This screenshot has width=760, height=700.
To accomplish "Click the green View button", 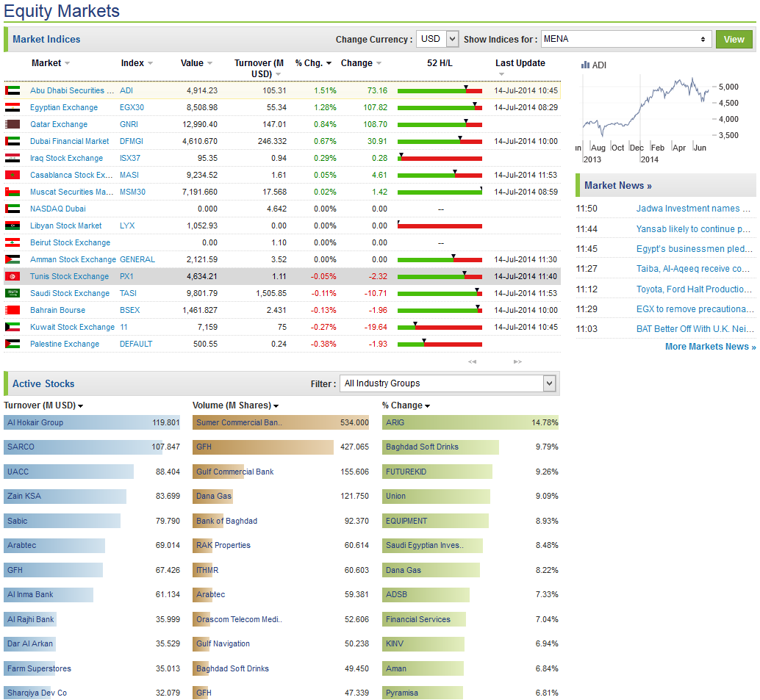I will [x=734, y=39].
